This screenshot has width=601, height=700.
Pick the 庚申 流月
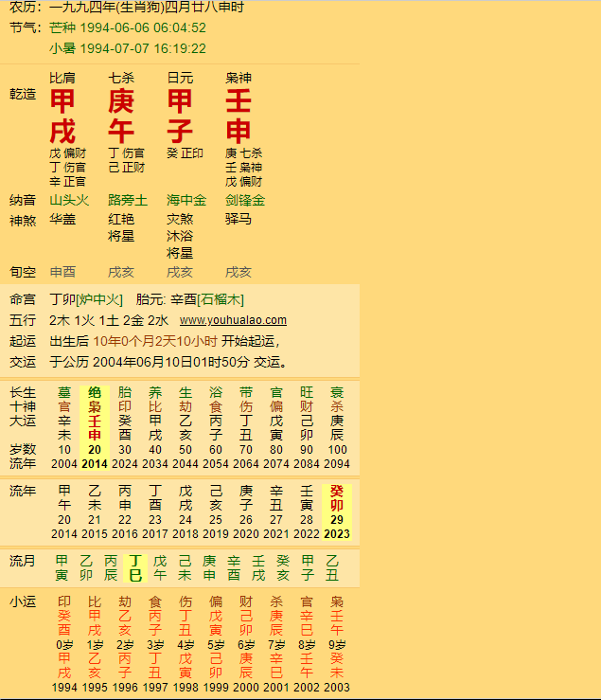tap(209, 567)
